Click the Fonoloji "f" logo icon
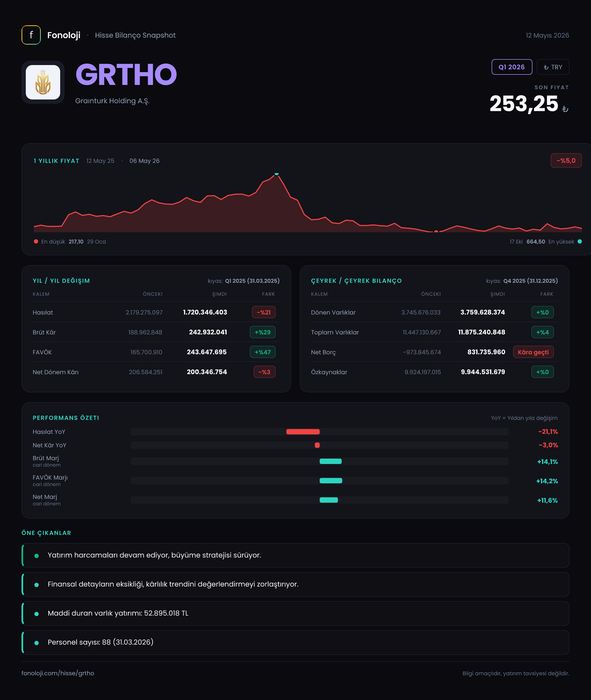Image resolution: width=591 pixels, height=700 pixels. coord(31,35)
